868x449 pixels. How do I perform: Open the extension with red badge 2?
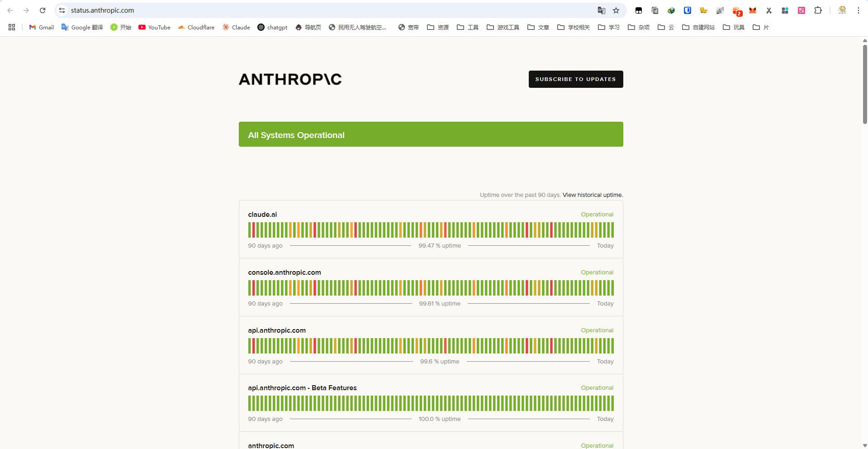(x=737, y=11)
